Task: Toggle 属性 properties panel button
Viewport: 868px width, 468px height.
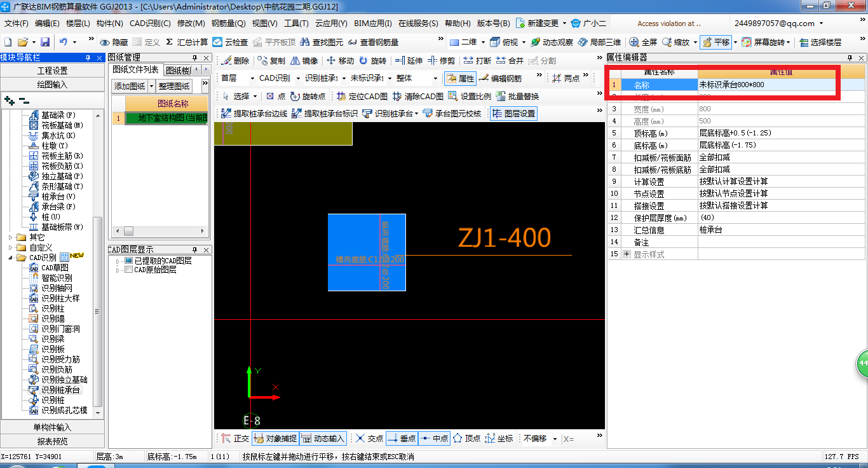Action: pos(460,78)
